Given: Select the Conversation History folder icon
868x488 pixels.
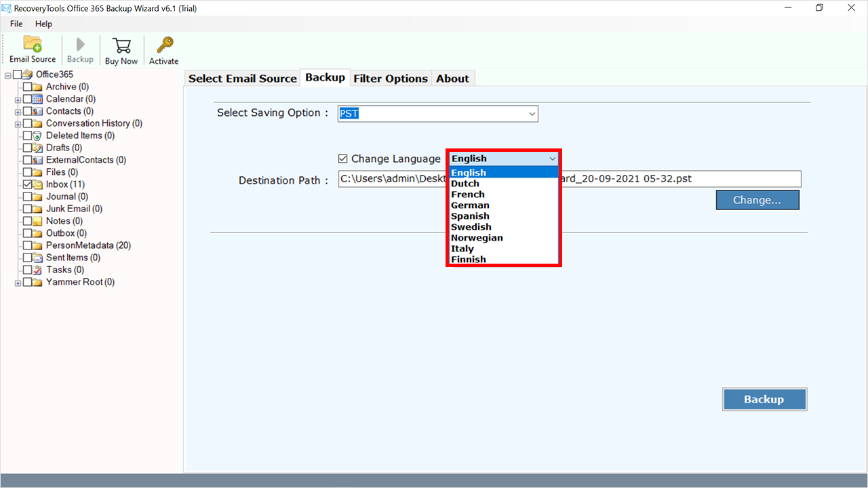Looking at the screenshot, I should coord(39,123).
